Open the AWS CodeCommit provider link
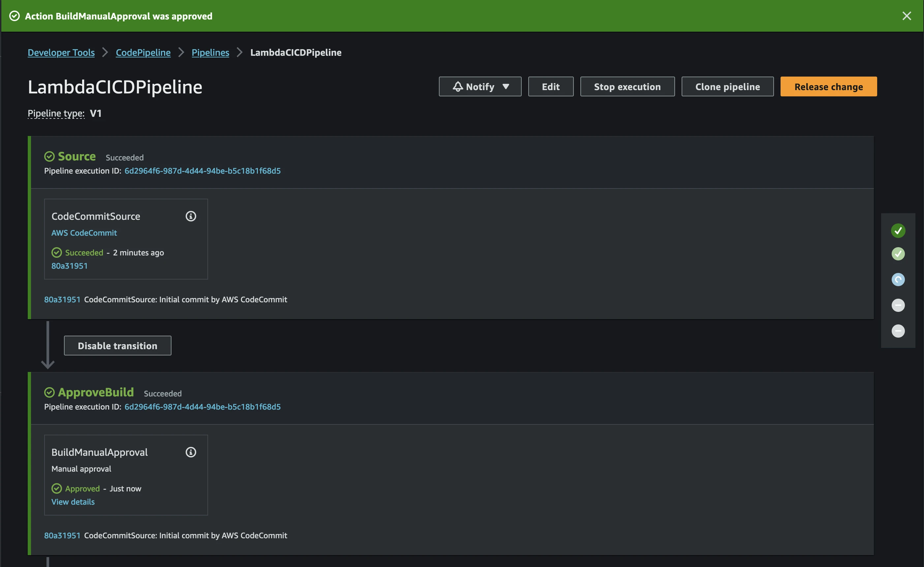 pos(84,233)
